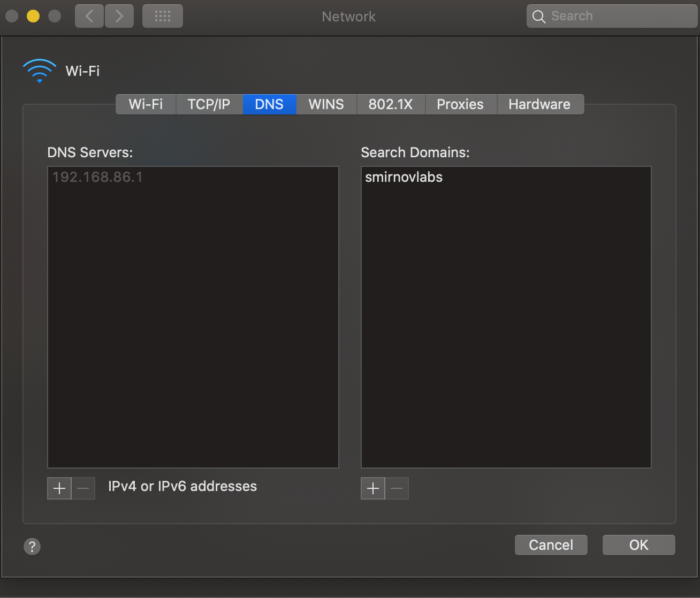Image resolution: width=700 pixels, height=598 pixels.
Task: Remove DNS server with the minus button
Action: (83, 488)
